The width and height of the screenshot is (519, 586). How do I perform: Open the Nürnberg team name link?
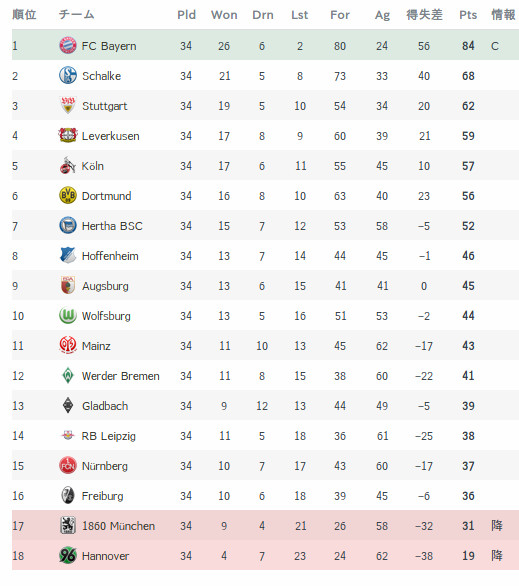(105, 466)
